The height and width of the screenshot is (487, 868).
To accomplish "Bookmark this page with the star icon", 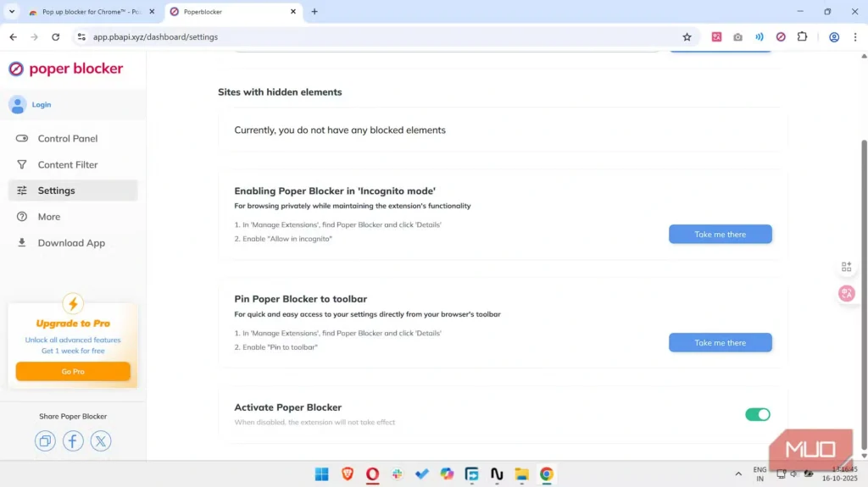I will (687, 37).
